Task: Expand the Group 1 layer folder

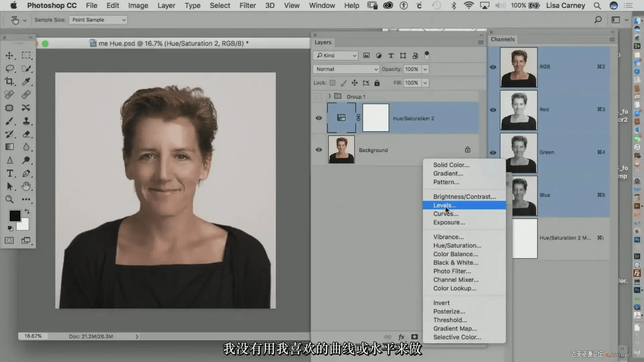Action: (x=329, y=96)
